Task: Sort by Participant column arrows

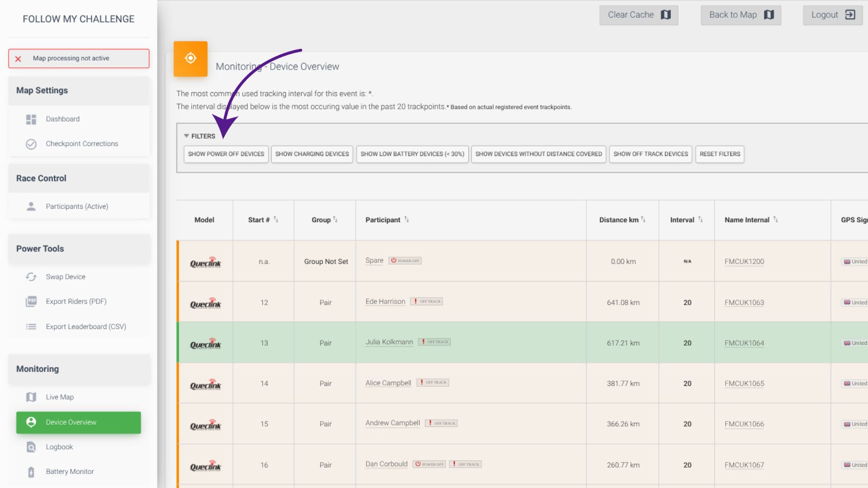Action: 406,220
